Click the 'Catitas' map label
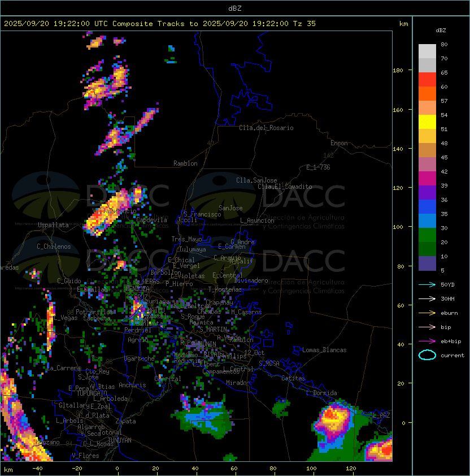The width and height of the screenshot is (470, 476). (293, 378)
